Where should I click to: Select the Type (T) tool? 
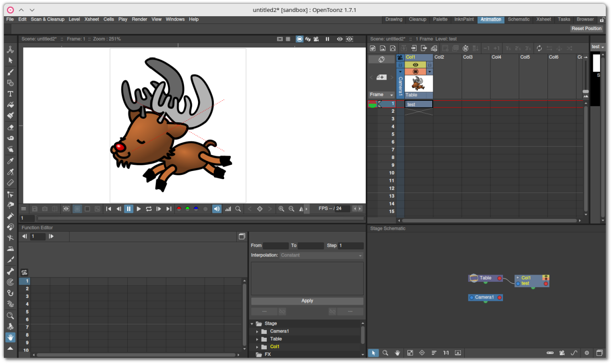10,94
